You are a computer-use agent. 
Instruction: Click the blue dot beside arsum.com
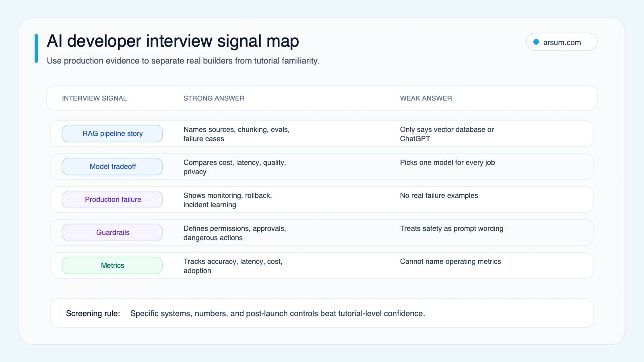(536, 42)
